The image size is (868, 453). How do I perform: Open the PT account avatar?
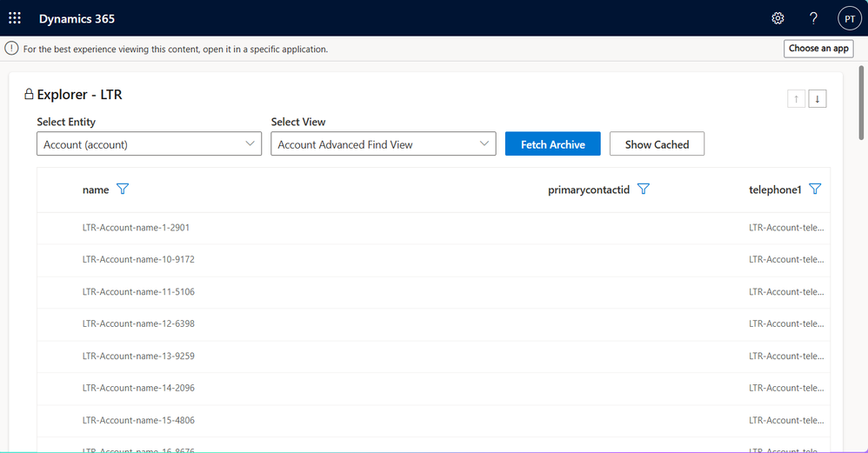click(x=850, y=18)
